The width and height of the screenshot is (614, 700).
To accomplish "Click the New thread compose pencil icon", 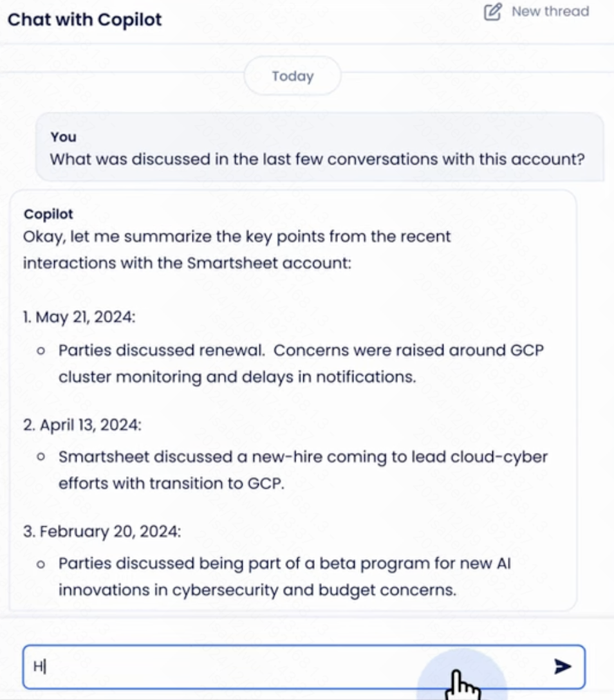I will (493, 12).
